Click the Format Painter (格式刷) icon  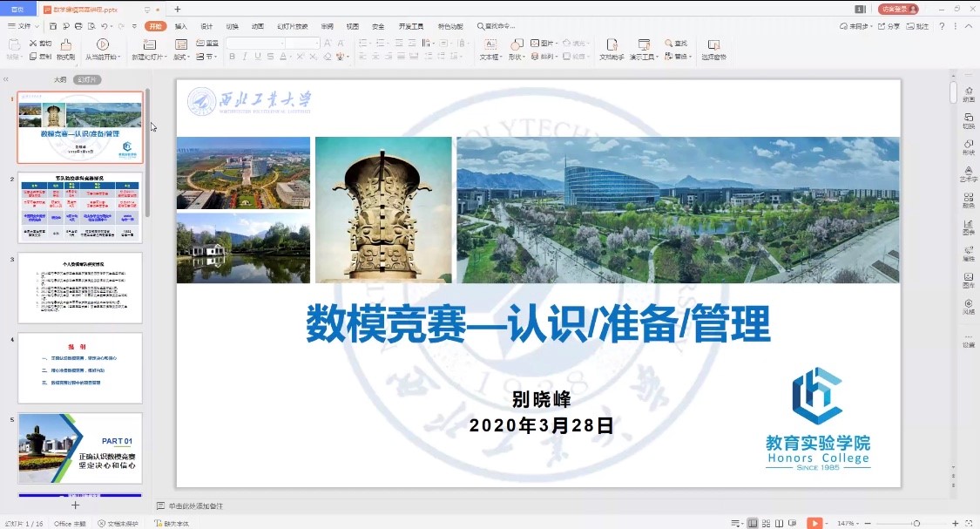65,49
